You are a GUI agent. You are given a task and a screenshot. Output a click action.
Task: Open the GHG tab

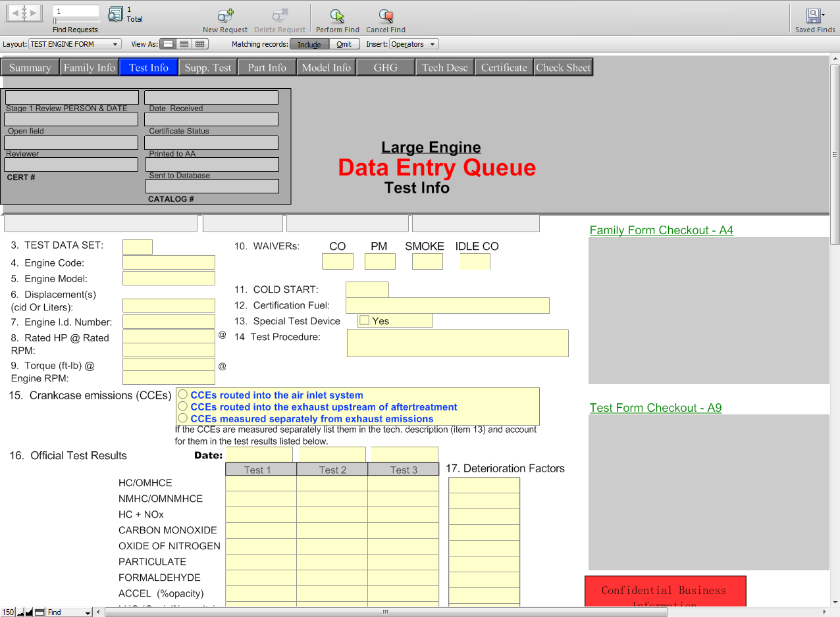pyautogui.click(x=386, y=67)
